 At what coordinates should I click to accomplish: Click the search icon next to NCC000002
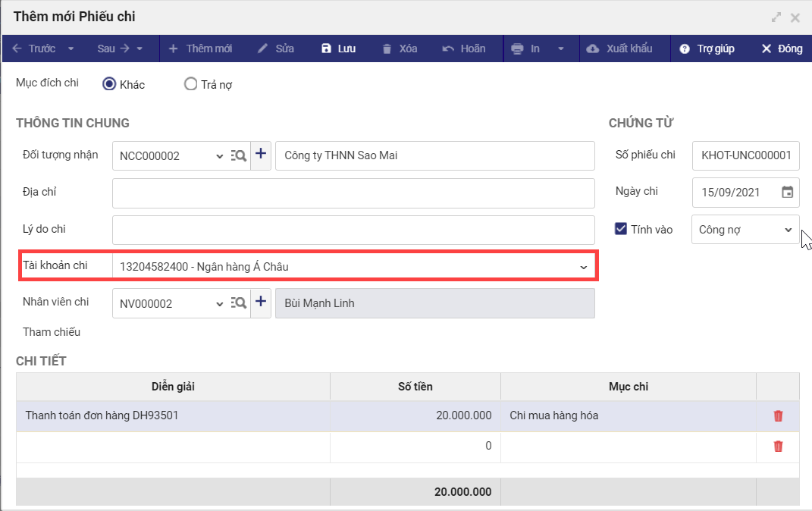tap(238, 155)
